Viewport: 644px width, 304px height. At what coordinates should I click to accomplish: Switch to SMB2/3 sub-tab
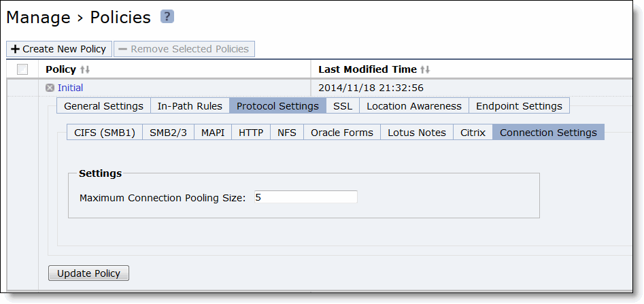[168, 133]
